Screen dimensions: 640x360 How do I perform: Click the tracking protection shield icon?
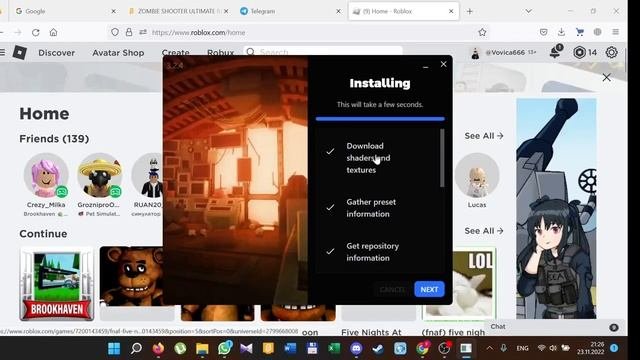click(x=115, y=32)
